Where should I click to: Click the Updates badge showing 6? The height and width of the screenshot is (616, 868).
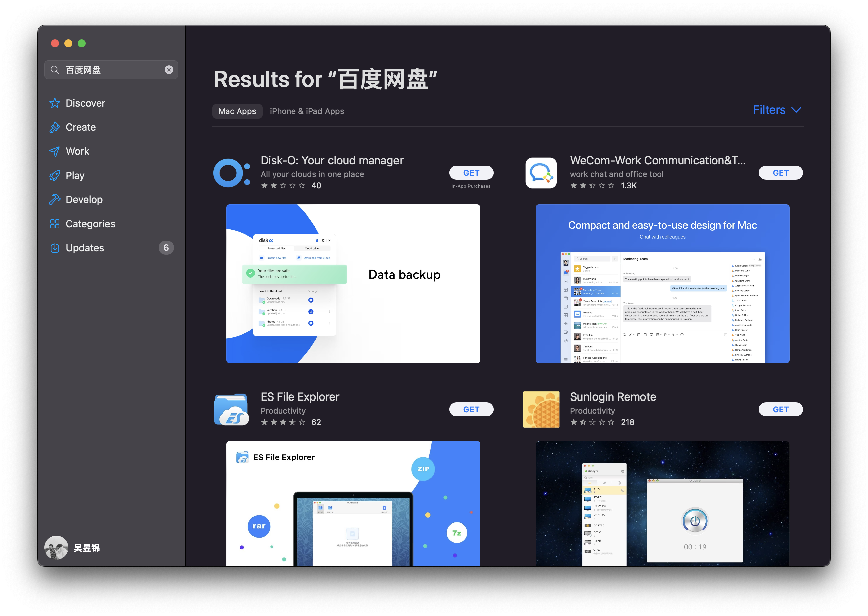[166, 248]
